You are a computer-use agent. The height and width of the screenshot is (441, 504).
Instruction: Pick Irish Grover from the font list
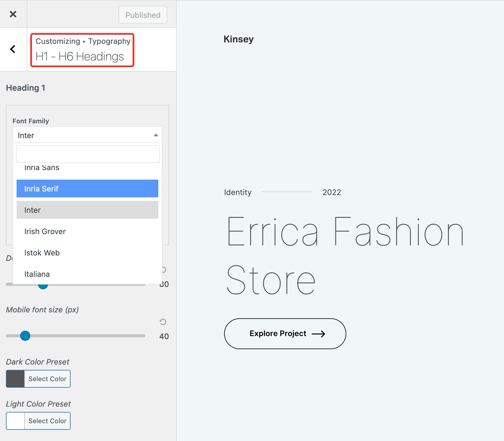pyautogui.click(x=87, y=231)
